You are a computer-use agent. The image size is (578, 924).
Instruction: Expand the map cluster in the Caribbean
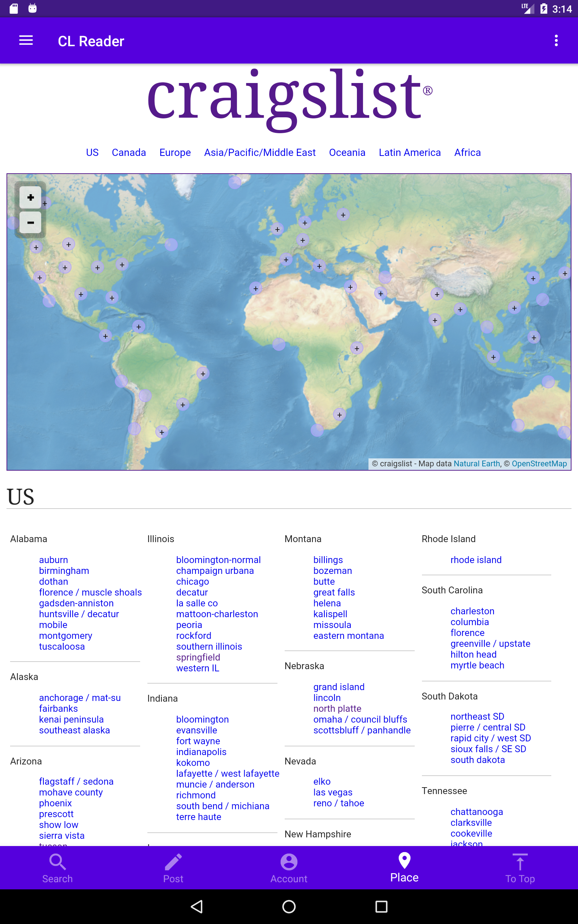pyautogui.click(x=139, y=326)
